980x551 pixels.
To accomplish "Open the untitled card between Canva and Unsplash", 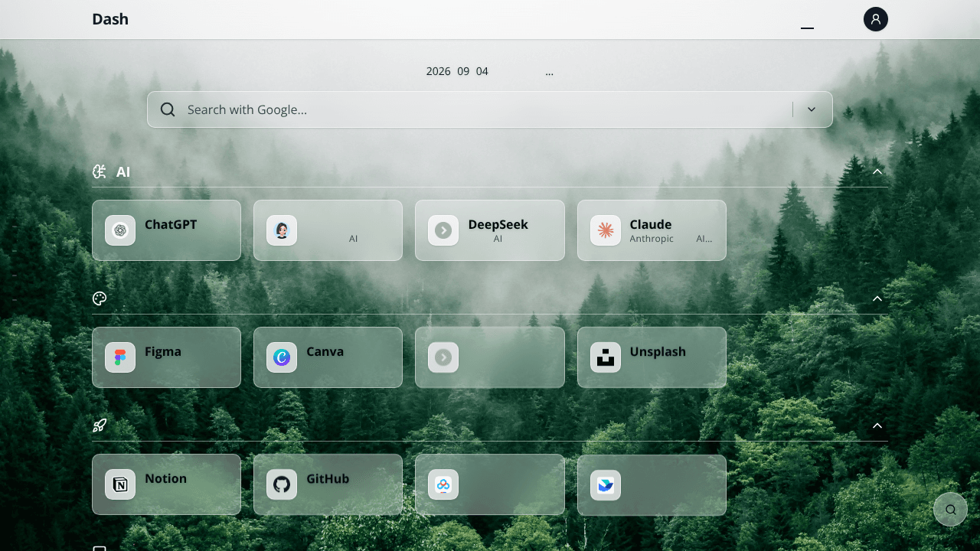I will pos(490,357).
